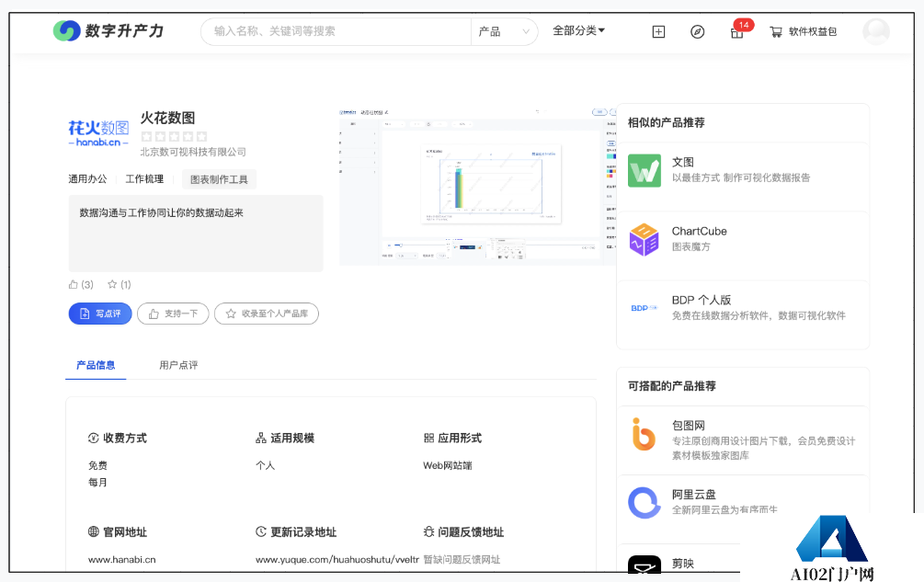Click the 数字升产力 site logo
This screenshot has width=924, height=582.
tap(108, 30)
